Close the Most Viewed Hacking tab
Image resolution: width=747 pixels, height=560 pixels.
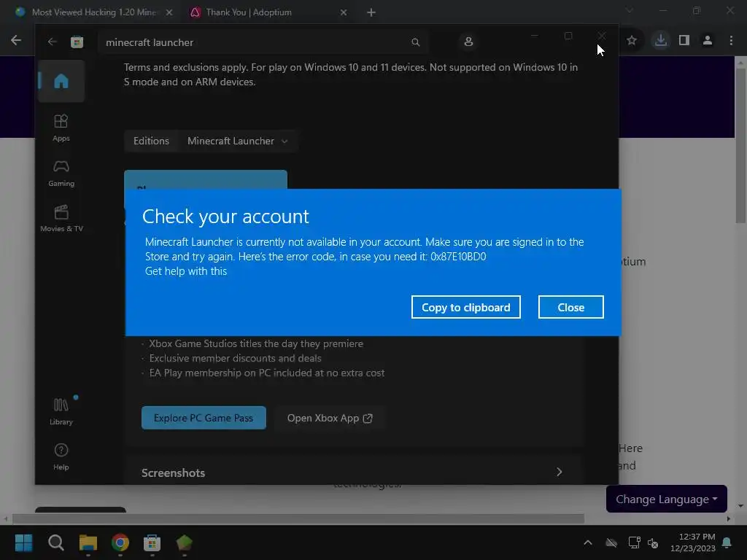169,12
